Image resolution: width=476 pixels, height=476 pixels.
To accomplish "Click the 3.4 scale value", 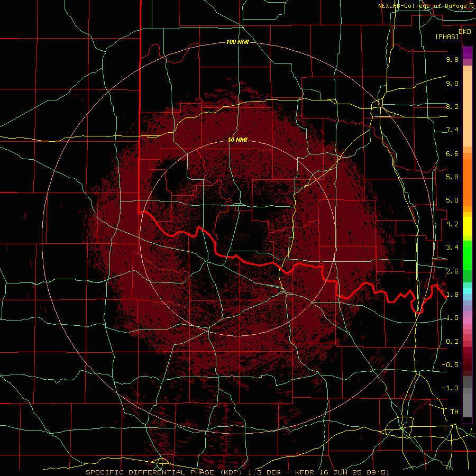I will (x=452, y=248).
